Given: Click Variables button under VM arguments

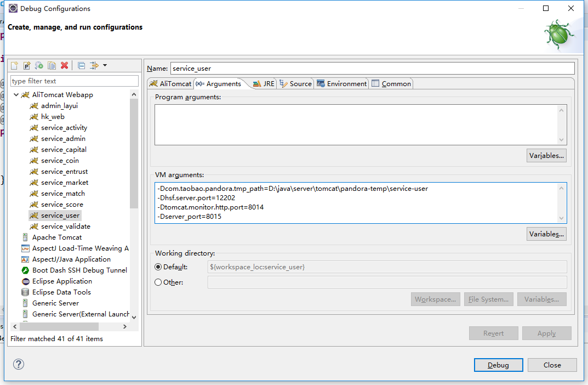Looking at the screenshot, I should 546,234.
